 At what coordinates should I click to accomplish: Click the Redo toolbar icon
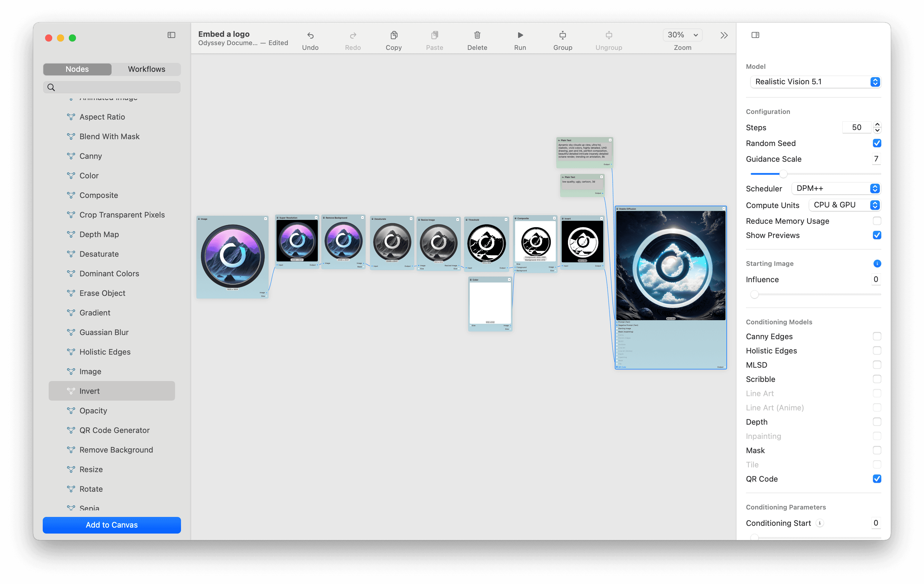[353, 35]
